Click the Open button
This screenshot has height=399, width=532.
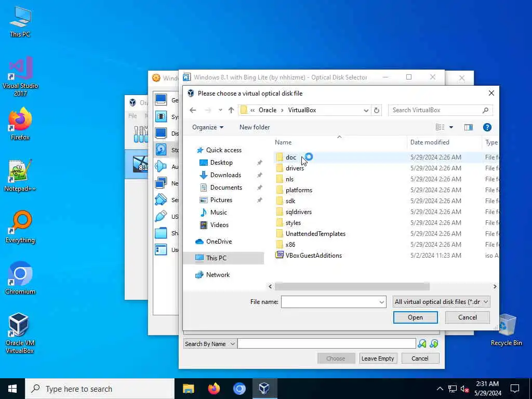(x=415, y=317)
